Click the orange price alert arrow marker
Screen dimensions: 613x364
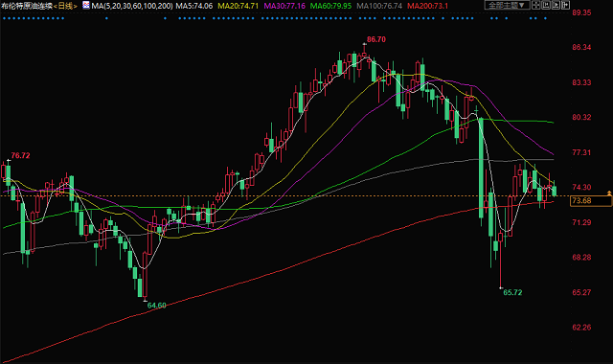(609, 193)
